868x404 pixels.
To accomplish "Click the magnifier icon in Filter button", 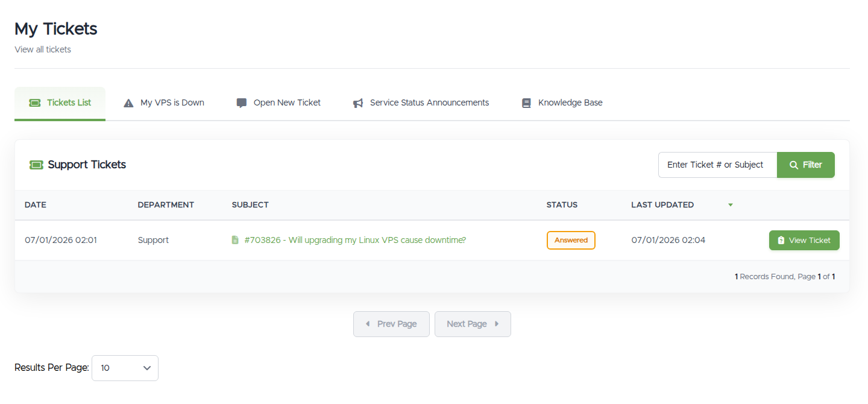I will point(794,165).
